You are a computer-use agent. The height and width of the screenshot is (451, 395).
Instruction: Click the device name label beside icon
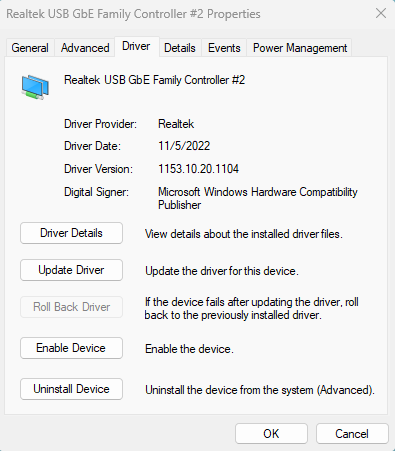[x=154, y=80]
